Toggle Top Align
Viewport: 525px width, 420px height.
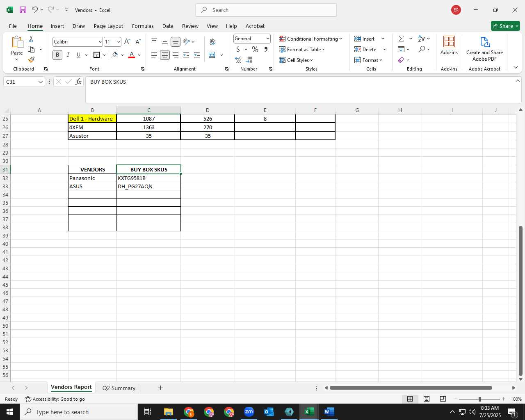click(154, 41)
